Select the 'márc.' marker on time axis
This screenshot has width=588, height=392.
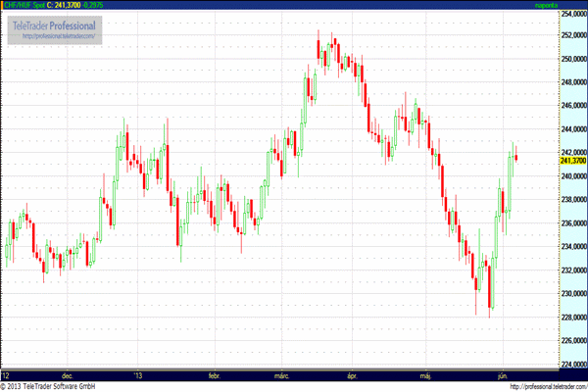(x=281, y=374)
